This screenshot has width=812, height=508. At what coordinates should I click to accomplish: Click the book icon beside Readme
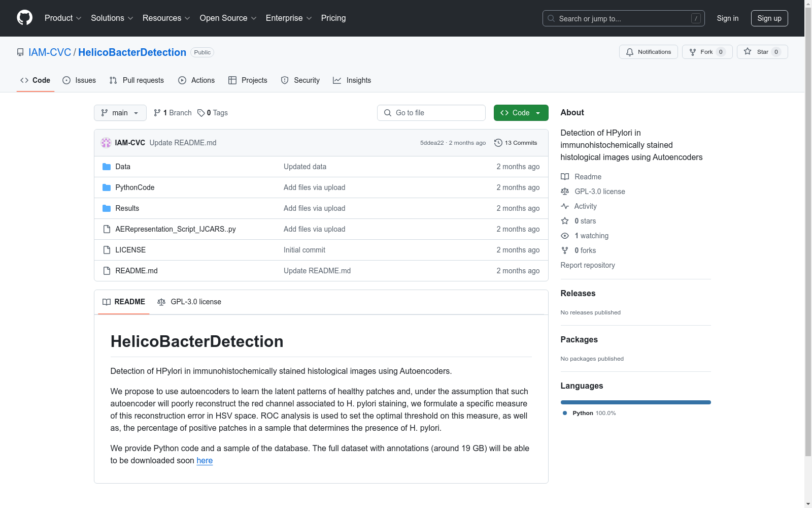click(x=565, y=177)
